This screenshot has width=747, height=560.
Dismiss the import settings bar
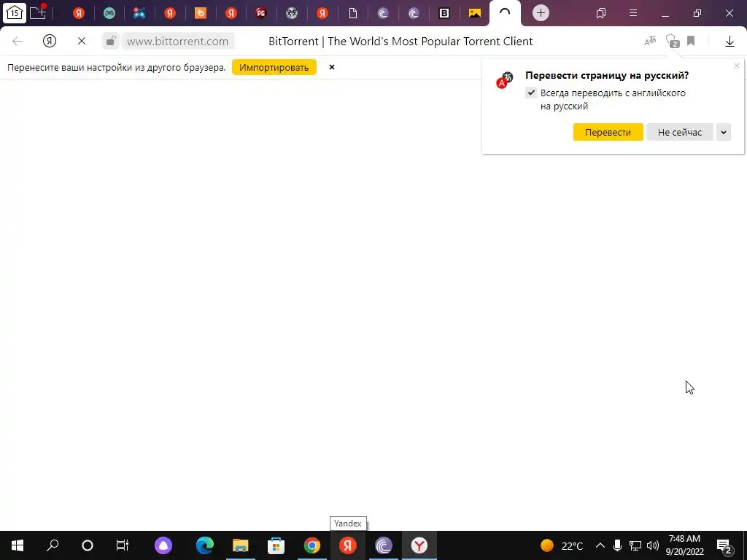click(x=332, y=67)
